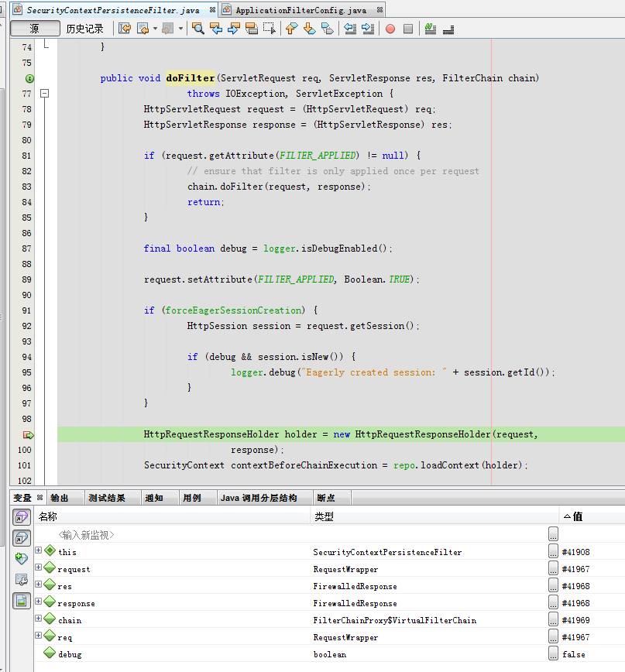Toggle second light-blue diamond view button
Screen dimensions: 625x672
coord(22,538)
